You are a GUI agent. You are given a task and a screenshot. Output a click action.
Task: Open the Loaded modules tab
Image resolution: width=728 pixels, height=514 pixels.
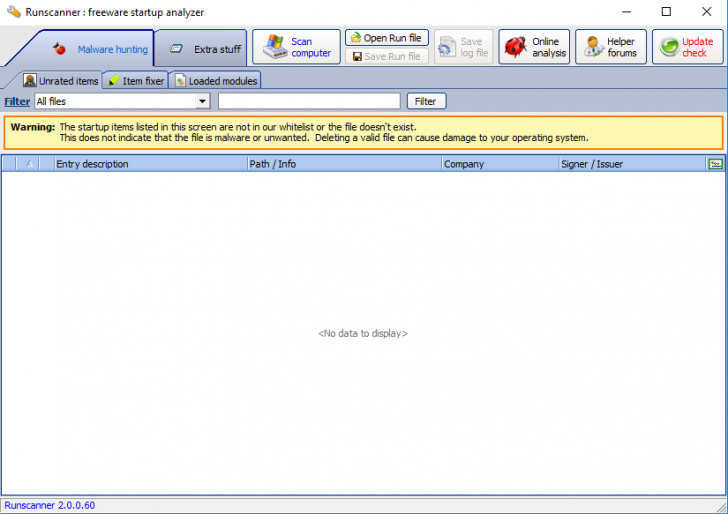pos(215,80)
